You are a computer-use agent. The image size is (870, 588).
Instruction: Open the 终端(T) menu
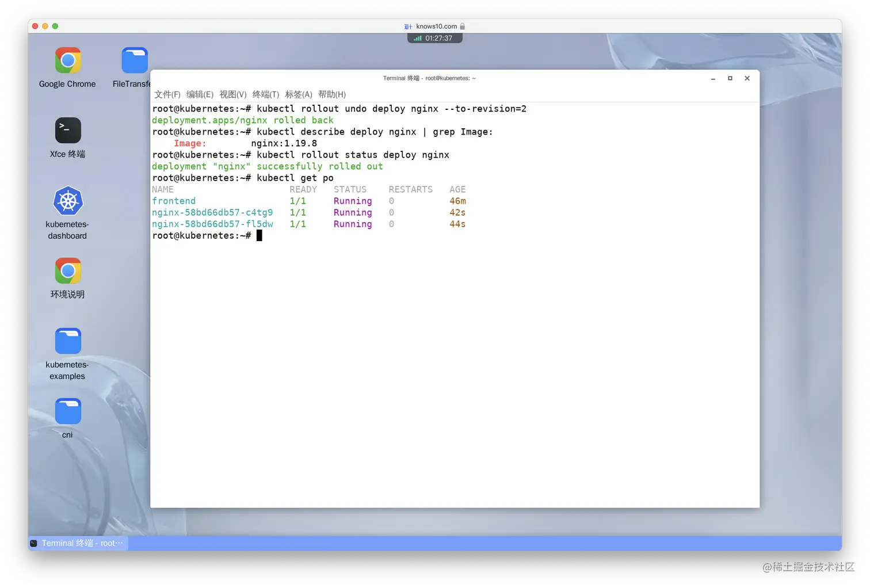point(265,94)
